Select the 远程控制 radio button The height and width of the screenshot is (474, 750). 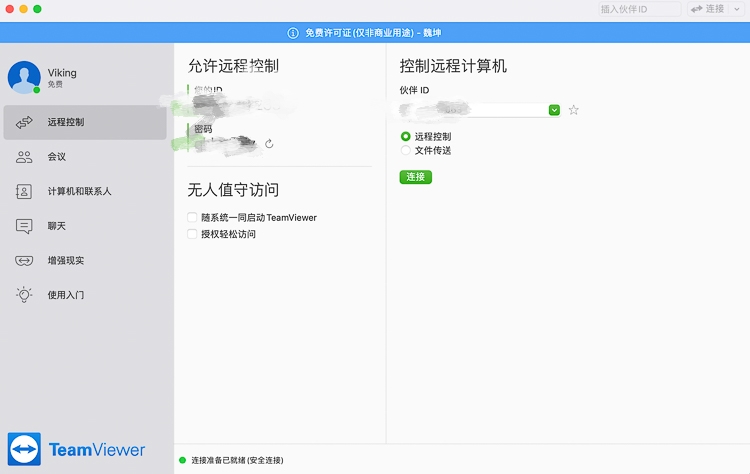click(x=406, y=136)
